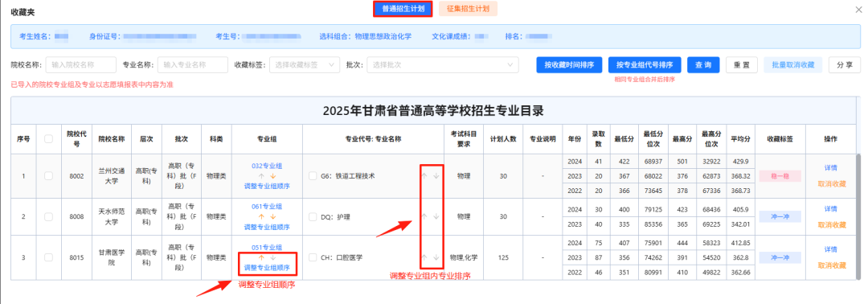Image resolution: width=868 pixels, height=304 pixels.
Task: Click 取消收藏 for 甘肃医学院 row
Action: click(832, 265)
